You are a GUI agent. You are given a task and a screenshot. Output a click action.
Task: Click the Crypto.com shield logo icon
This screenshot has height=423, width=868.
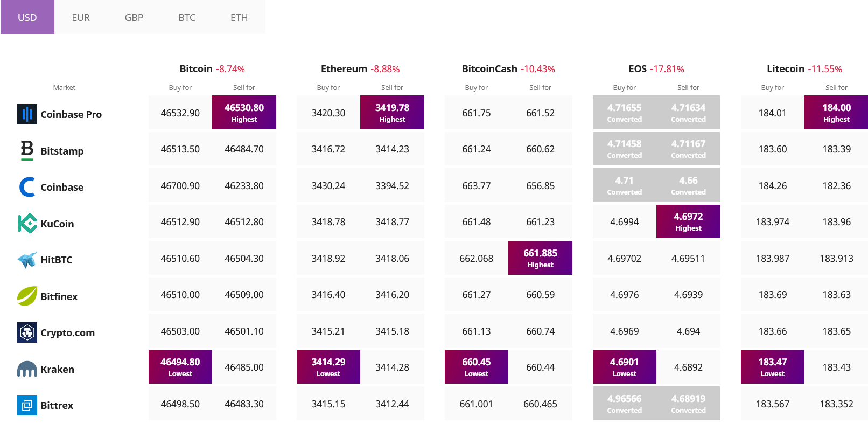(x=27, y=332)
